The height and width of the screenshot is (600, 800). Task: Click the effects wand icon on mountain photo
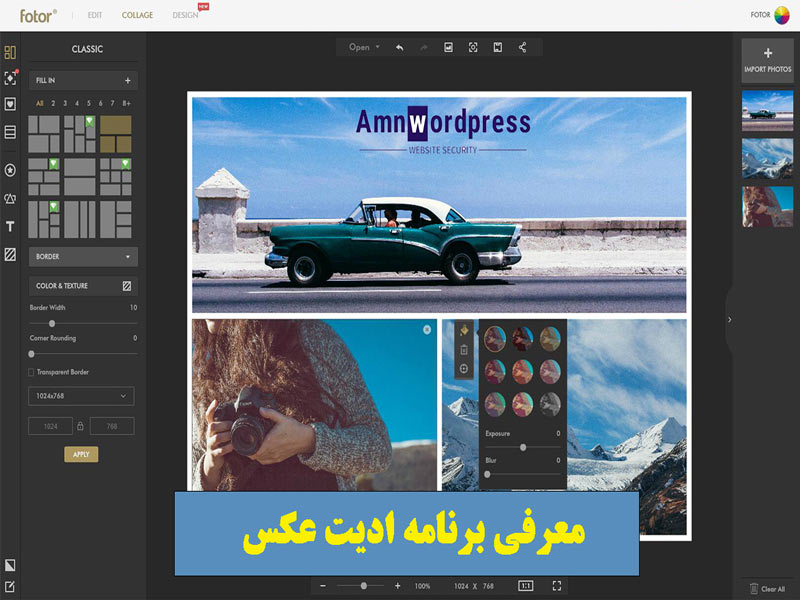click(464, 331)
